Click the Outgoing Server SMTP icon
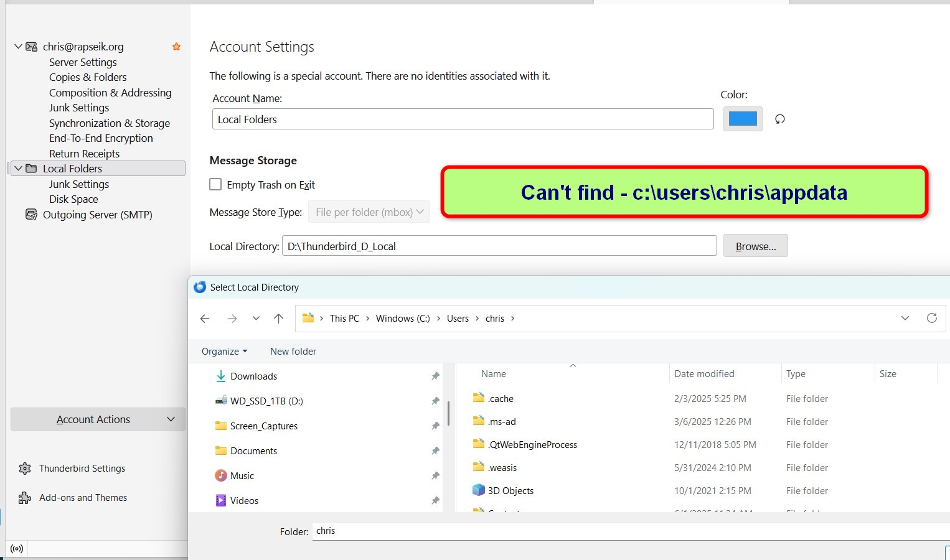 31,215
